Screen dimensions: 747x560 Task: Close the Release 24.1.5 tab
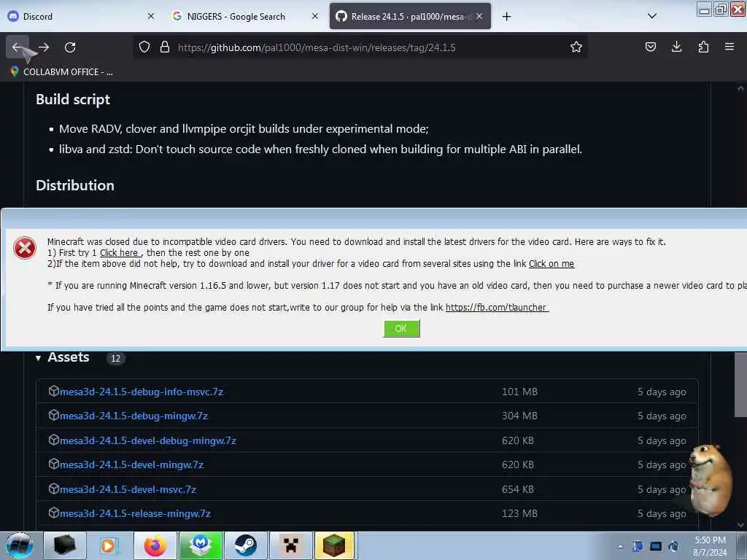[x=479, y=16]
